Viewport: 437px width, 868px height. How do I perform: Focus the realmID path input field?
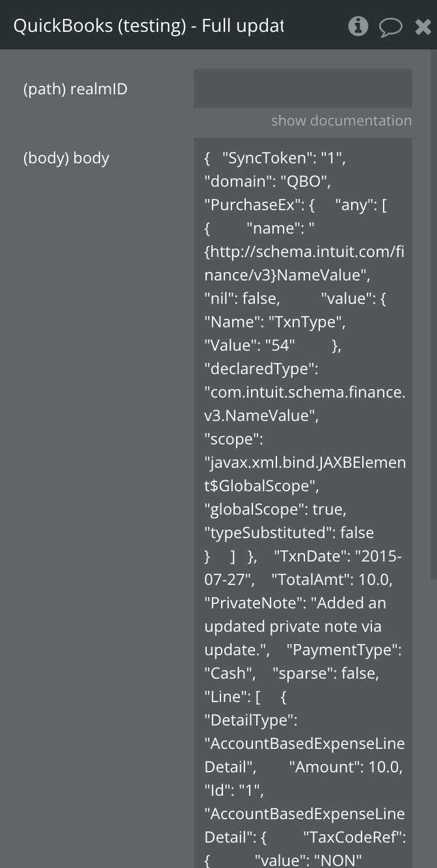302,88
